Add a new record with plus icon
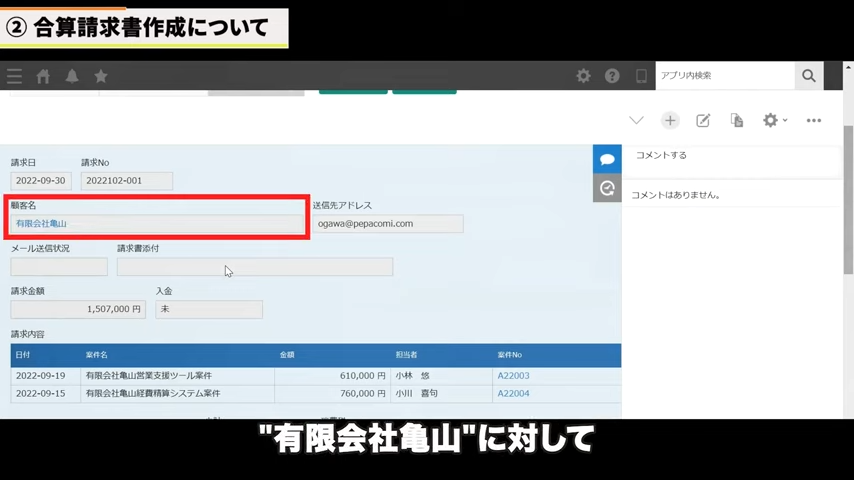 670,120
